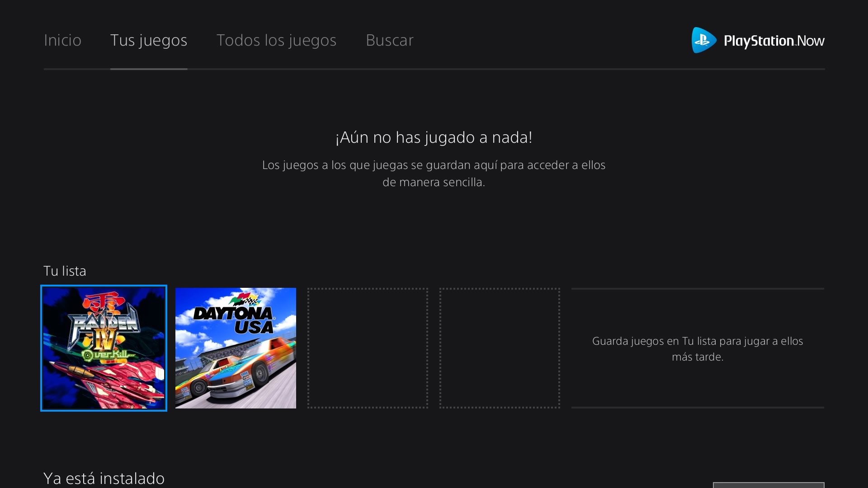The height and width of the screenshot is (488, 868).
Task: Open the Buscar tab
Action: (x=389, y=40)
